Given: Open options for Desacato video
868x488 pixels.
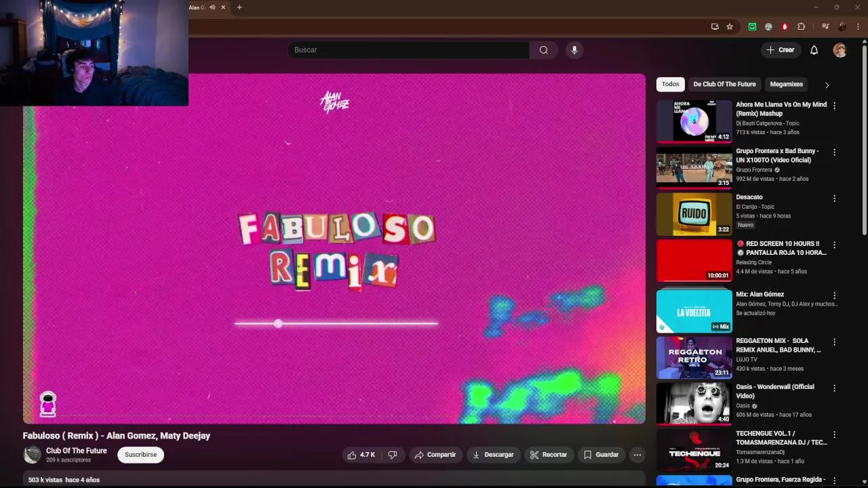Looking at the screenshot, I should click(x=834, y=198).
